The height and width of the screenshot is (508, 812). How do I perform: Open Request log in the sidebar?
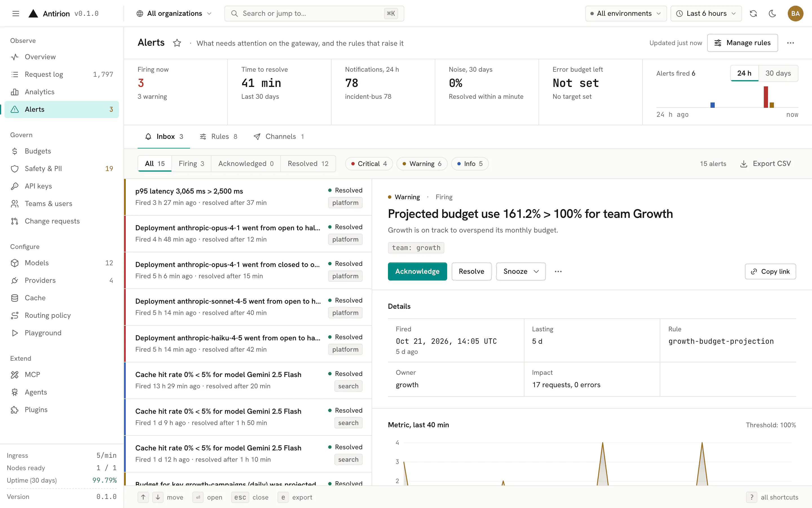[x=62, y=74]
